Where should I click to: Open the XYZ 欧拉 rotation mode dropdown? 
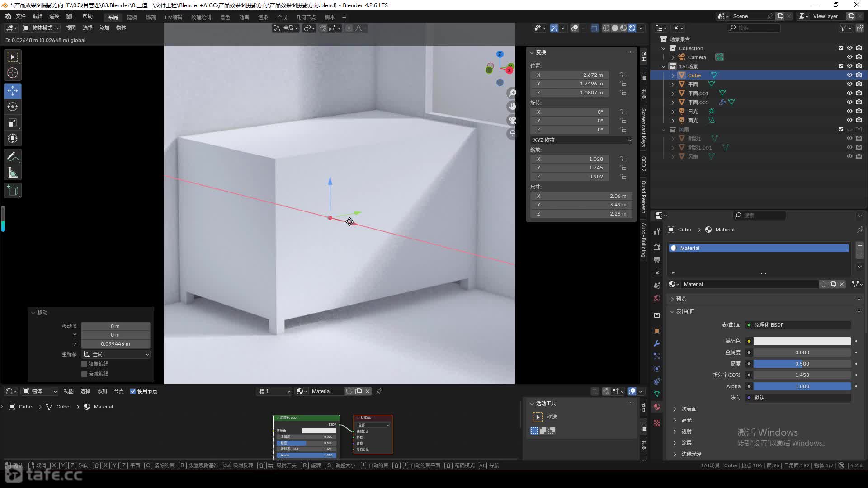(582, 140)
